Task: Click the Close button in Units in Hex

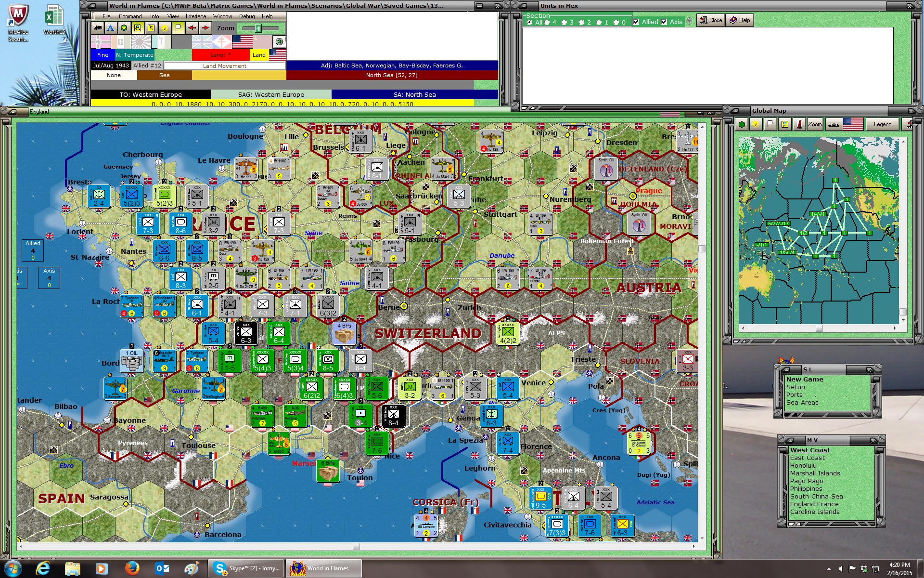Action: pyautogui.click(x=711, y=20)
